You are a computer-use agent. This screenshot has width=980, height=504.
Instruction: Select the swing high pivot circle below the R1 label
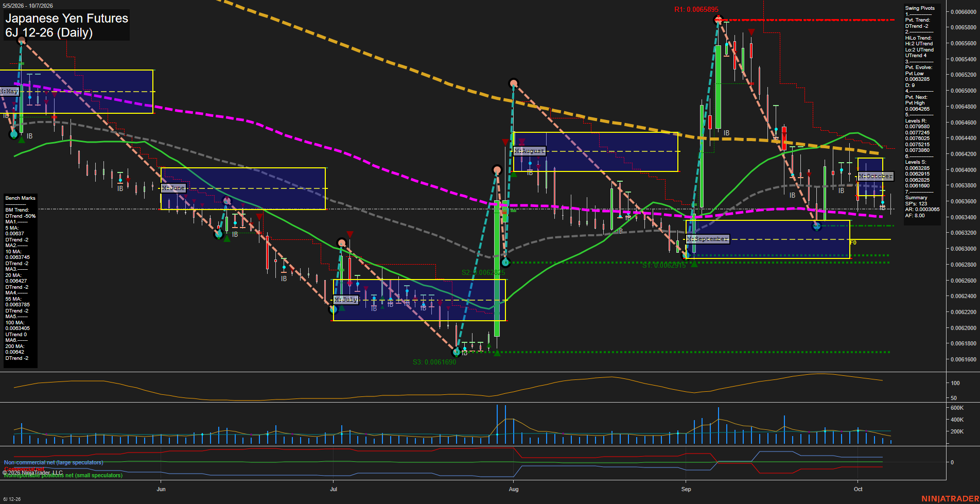[718, 20]
